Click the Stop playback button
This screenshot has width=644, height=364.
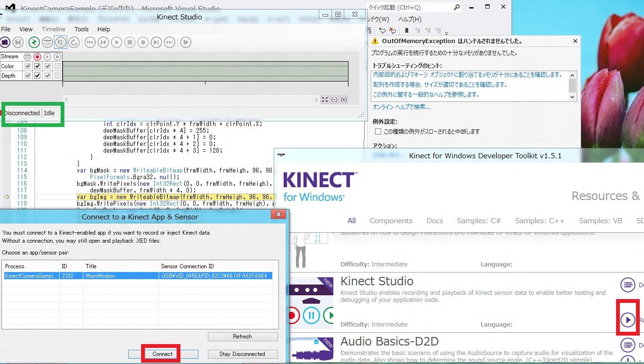point(130,42)
